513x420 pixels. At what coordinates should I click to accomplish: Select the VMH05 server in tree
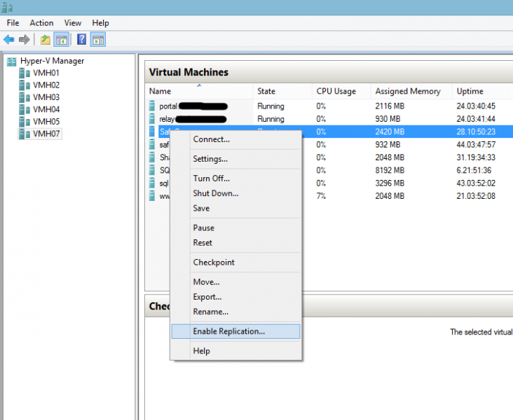[46, 121]
